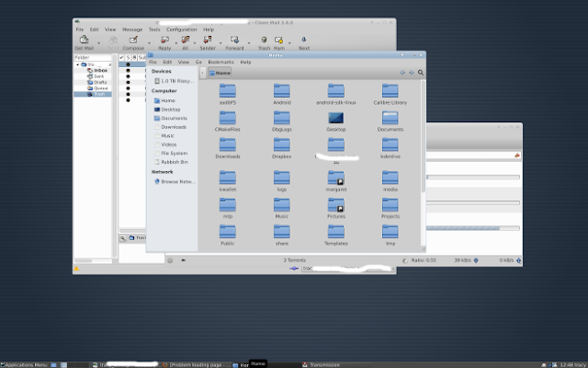Screen dimensions: 588x368
Task: Click the Compose button in Claws Mail
Action: coord(133,43)
